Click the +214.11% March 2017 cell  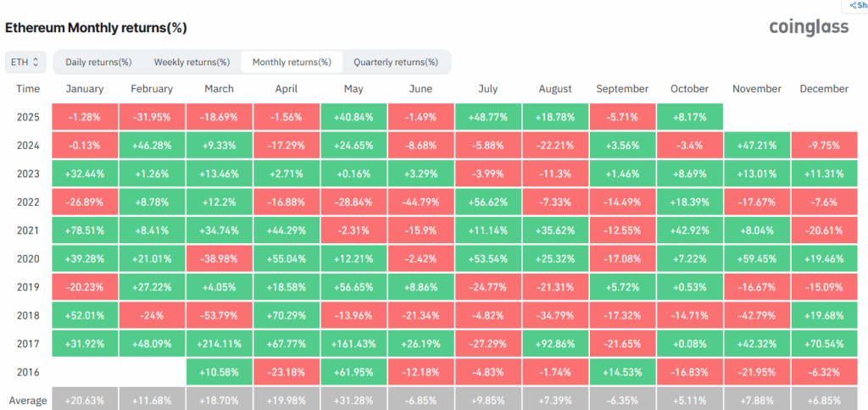click(x=219, y=342)
